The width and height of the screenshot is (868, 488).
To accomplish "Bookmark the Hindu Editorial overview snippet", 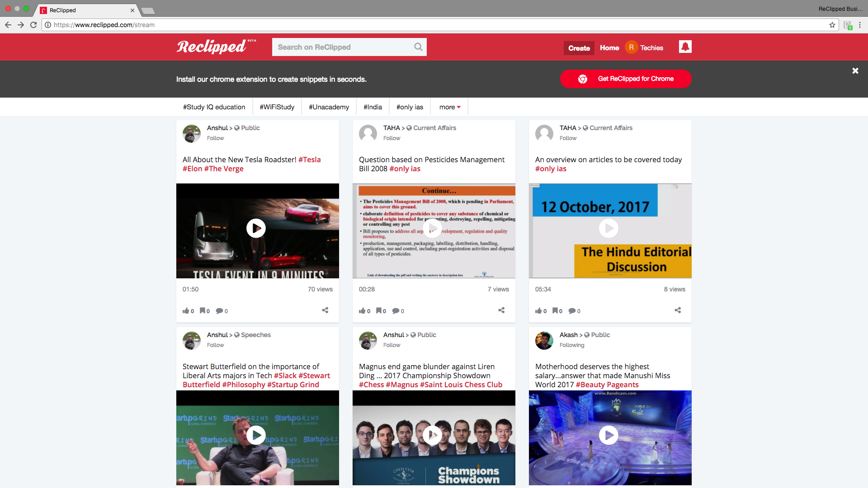I will [557, 311].
